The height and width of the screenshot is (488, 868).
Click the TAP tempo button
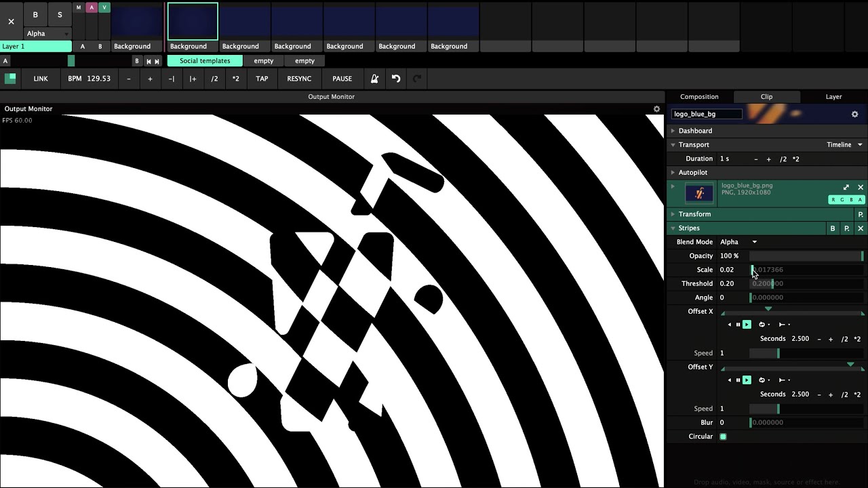pyautogui.click(x=262, y=79)
